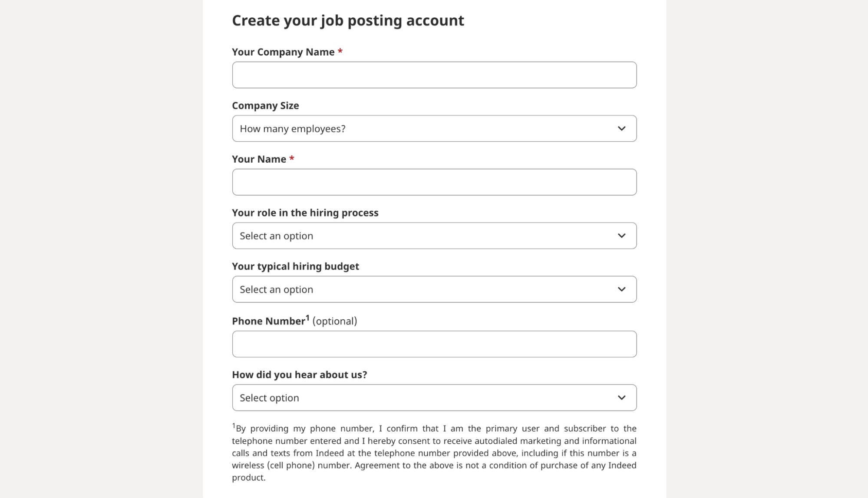The image size is (868, 498).
Task: Click the 'Your role in the hiring process' label
Action: click(305, 213)
